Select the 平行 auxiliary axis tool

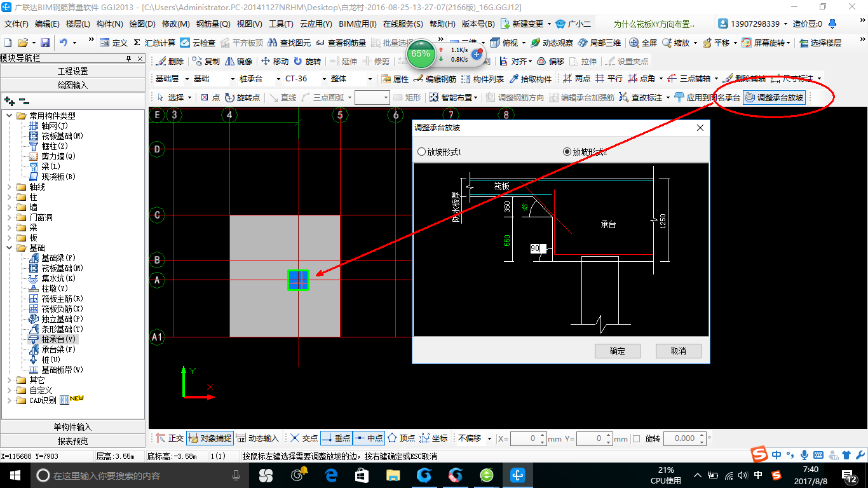click(x=609, y=79)
